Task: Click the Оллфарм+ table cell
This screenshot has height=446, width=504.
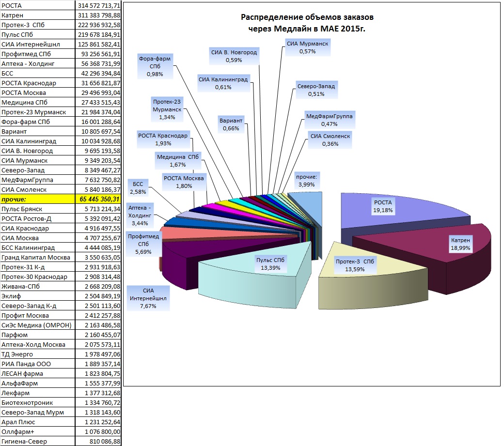Action: 38,431
